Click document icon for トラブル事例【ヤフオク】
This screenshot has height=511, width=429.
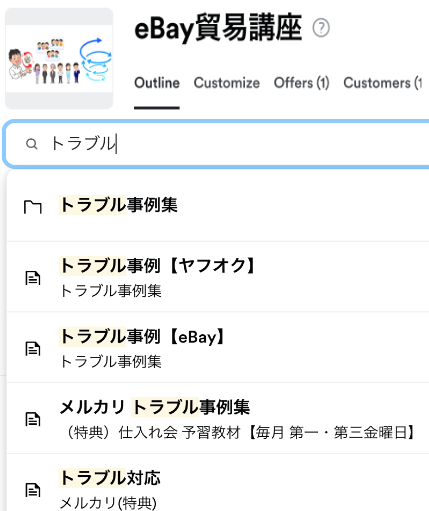pyautogui.click(x=33, y=278)
